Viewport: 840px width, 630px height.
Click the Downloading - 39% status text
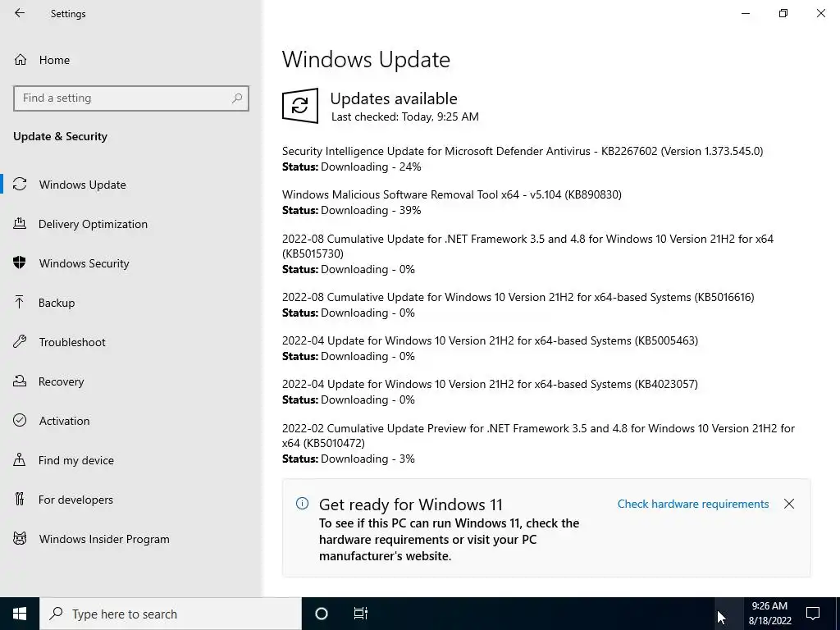(371, 210)
